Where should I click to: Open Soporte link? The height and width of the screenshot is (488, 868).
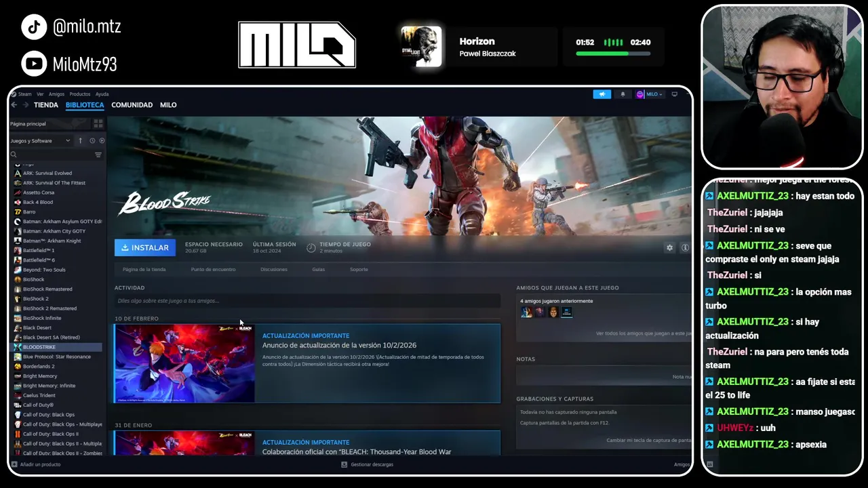pos(359,270)
